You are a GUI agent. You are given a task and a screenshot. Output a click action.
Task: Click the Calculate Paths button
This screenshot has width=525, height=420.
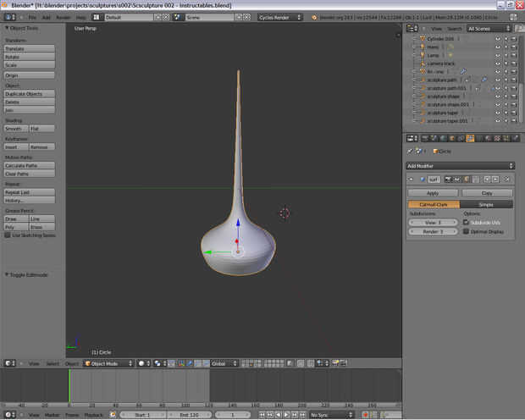click(30, 165)
